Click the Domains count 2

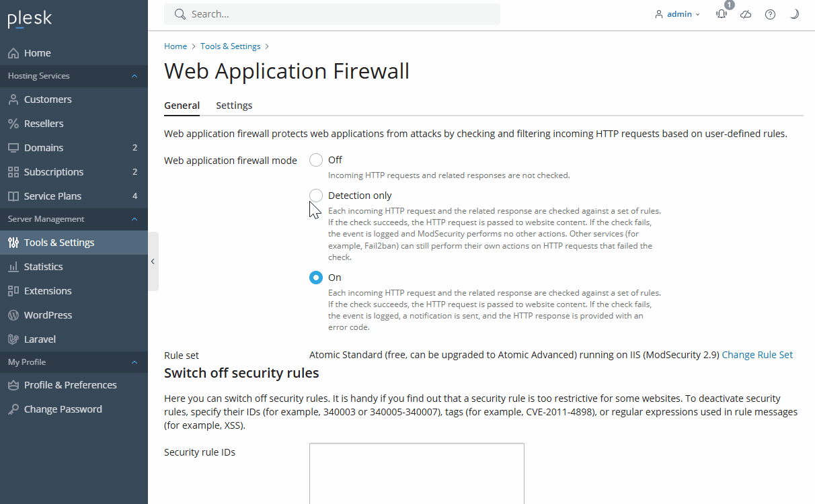(x=135, y=148)
